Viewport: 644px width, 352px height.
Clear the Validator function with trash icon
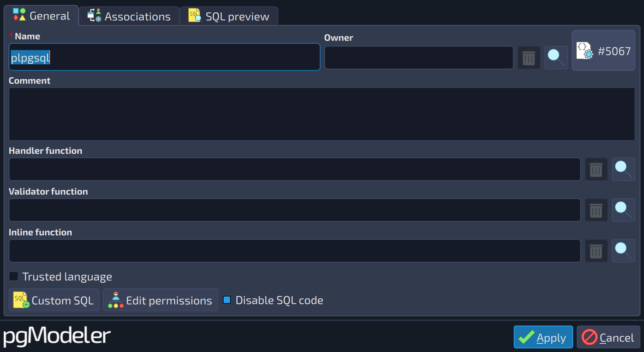[596, 210]
